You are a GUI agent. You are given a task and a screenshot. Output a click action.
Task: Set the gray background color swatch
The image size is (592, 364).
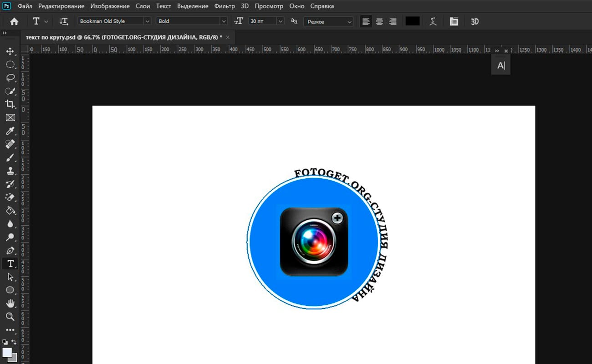[13, 358]
